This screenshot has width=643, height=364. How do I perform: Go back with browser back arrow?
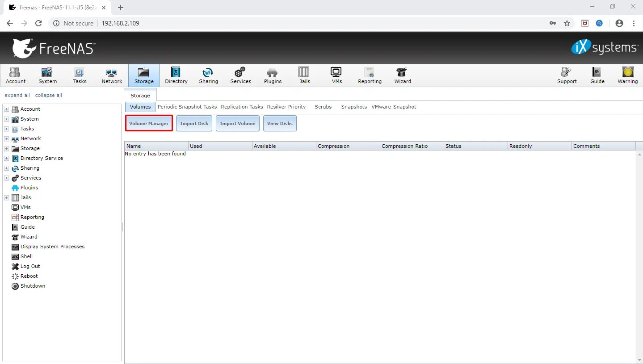[x=10, y=23]
